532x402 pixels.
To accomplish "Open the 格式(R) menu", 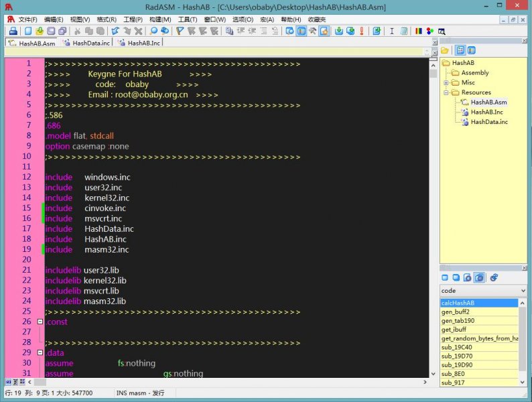I will pos(107,19).
